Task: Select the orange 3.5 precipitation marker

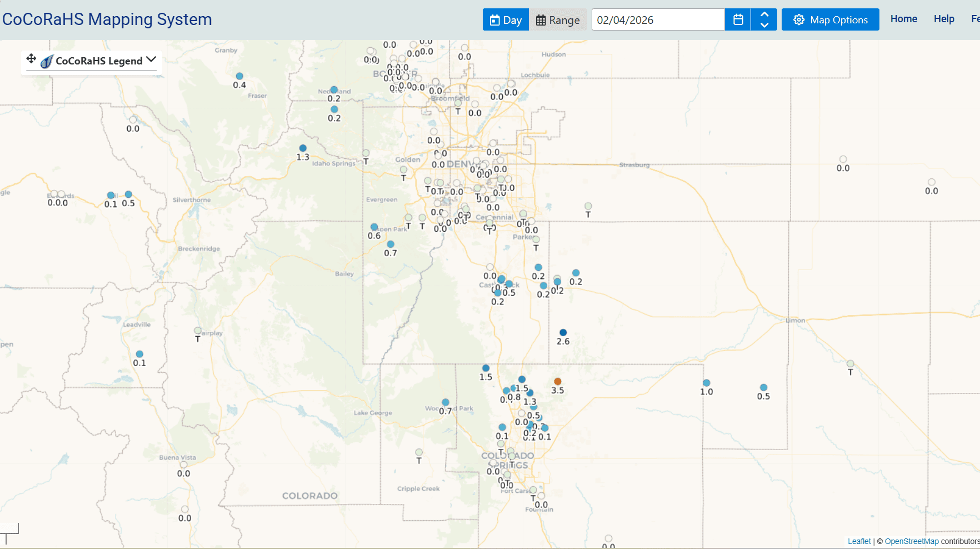Action: coord(558,382)
